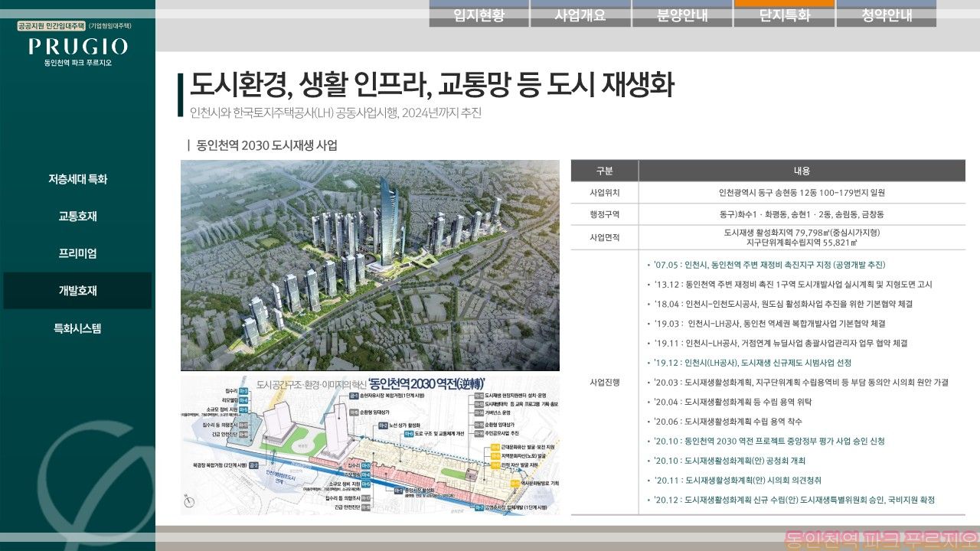980x551 pixels.
Task: Click the 지구단위계획수립지역 55,821㎡ text
Action: point(802,243)
